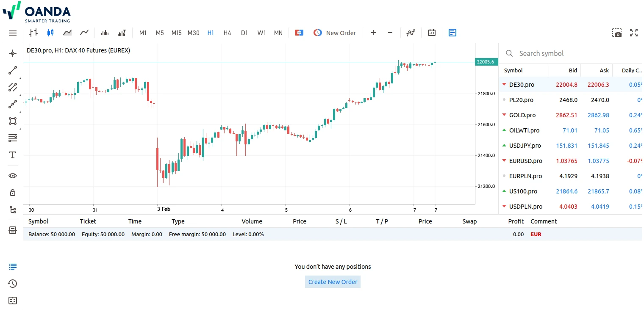
Task: Select USDJPY.pro in market watch
Action: (x=571, y=146)
